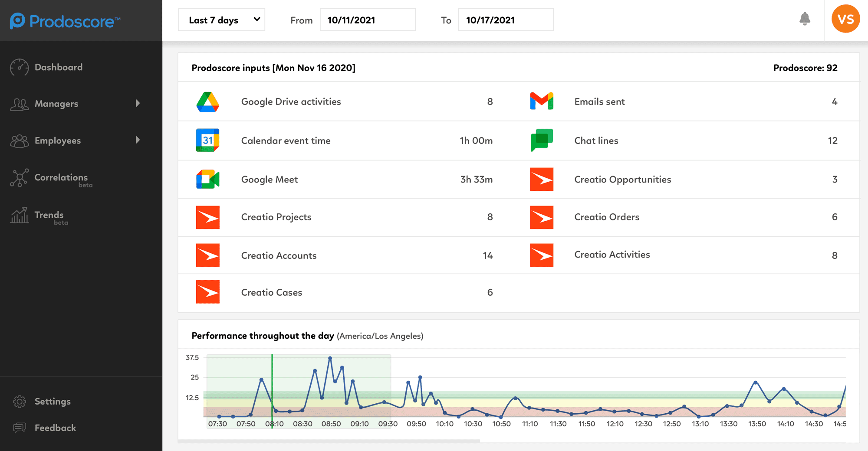The width and height of the screenshot is (868, 451).
Task: Click the Managers people icon
Action: click(19, 104)
